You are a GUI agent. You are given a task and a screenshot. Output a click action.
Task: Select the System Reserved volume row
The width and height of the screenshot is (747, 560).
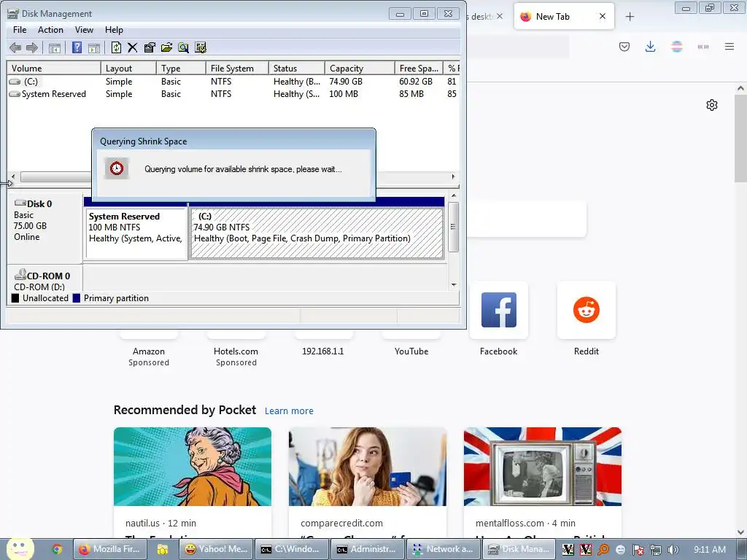click(233, 94)
